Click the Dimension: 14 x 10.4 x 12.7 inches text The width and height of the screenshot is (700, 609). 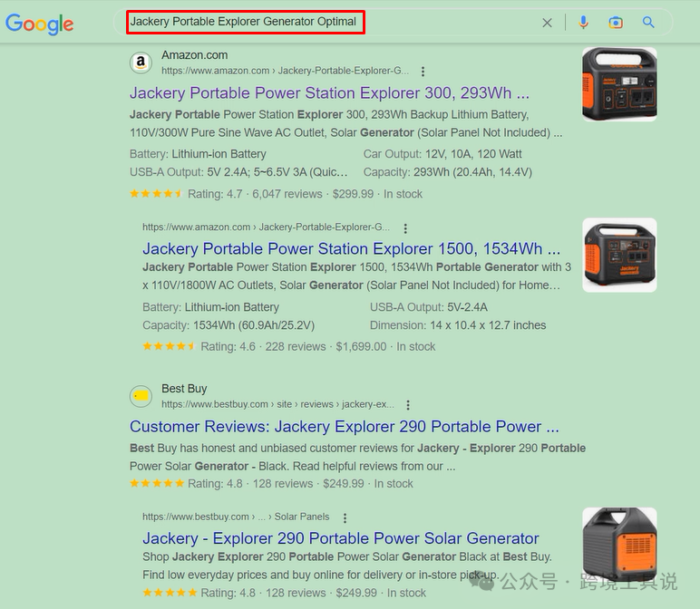[458, 325]
